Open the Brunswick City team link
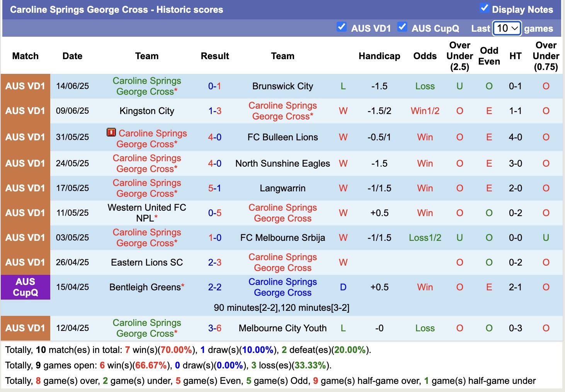Viewport: 565px width, 392px height. pos(282,86)
